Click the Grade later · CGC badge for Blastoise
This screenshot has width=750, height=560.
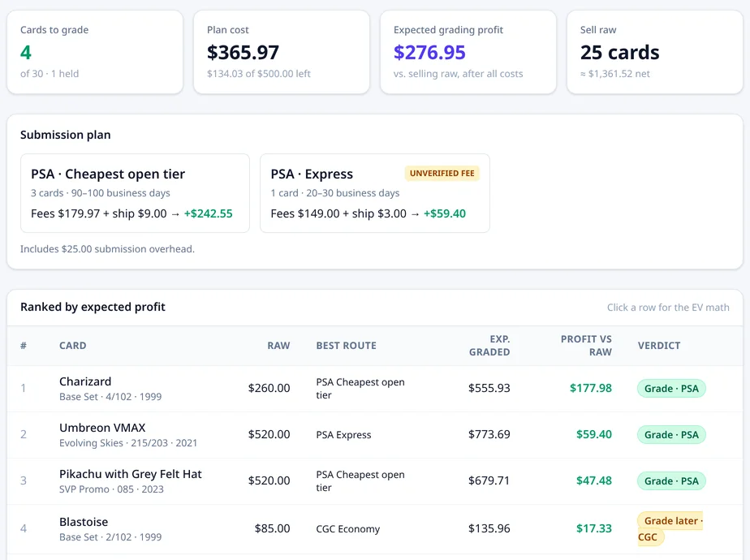pos(670,528)
